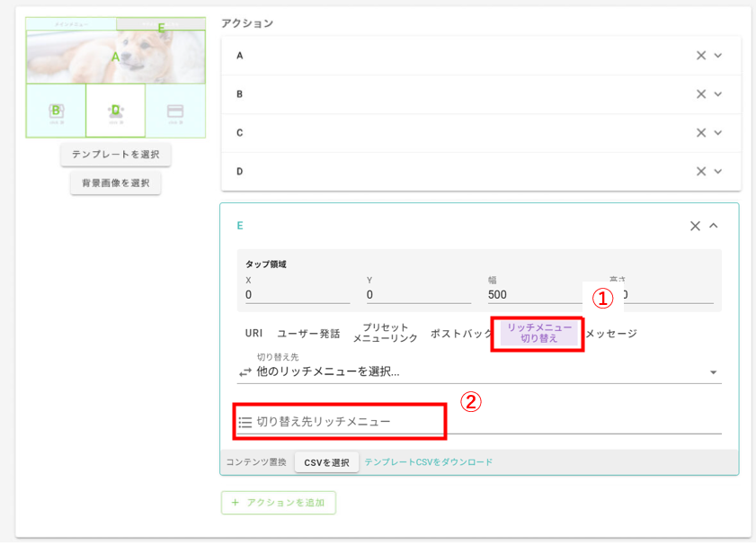Remove action A with its X icon
756x546 pixels.
click(x=701, y=56)
